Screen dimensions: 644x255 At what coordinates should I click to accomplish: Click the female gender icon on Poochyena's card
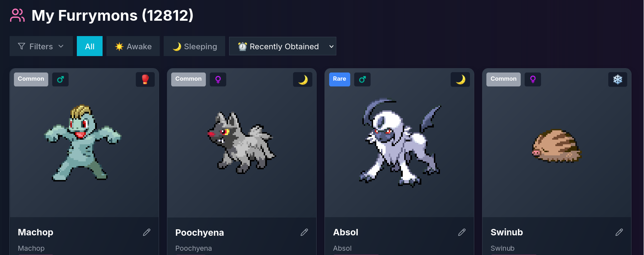click(218, 79)
